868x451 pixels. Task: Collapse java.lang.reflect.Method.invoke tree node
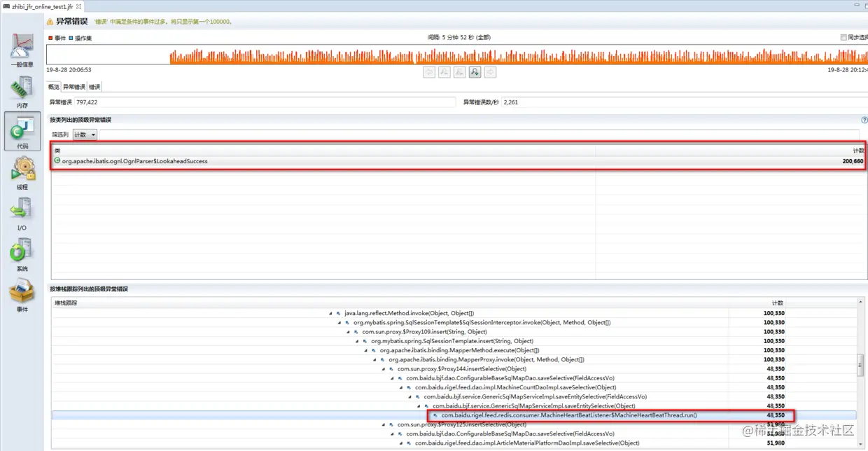coord(331,314)
